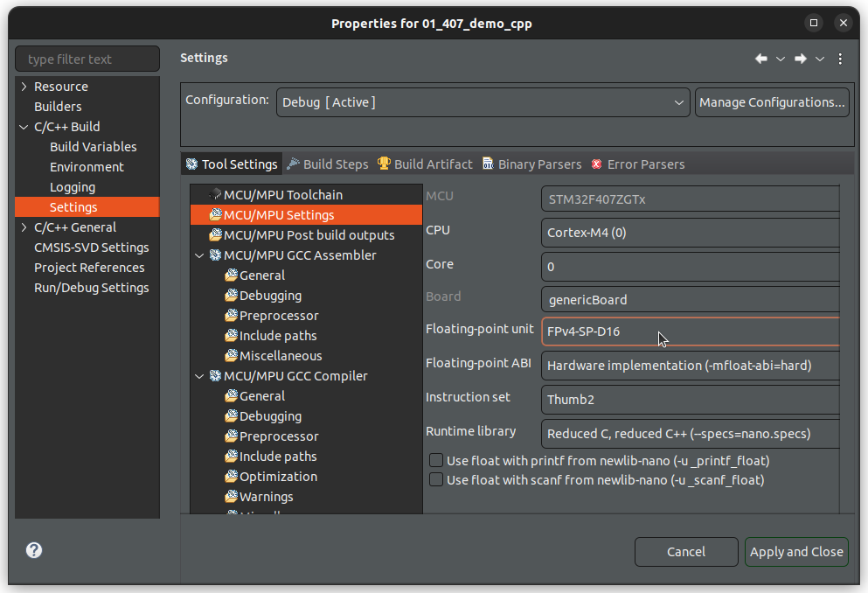Click the type filter text field
Viewport: 868px width, 593px height.
pos(87,59)
